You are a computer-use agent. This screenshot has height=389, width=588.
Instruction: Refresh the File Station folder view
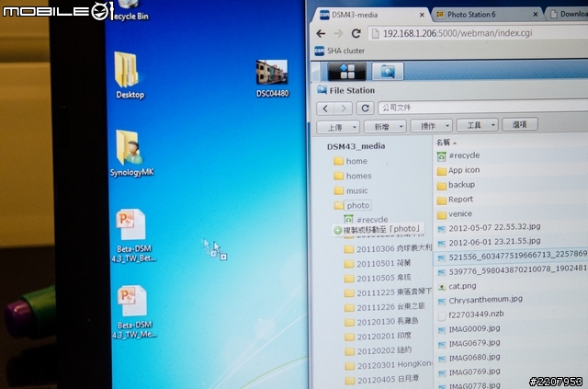(365, 109)
